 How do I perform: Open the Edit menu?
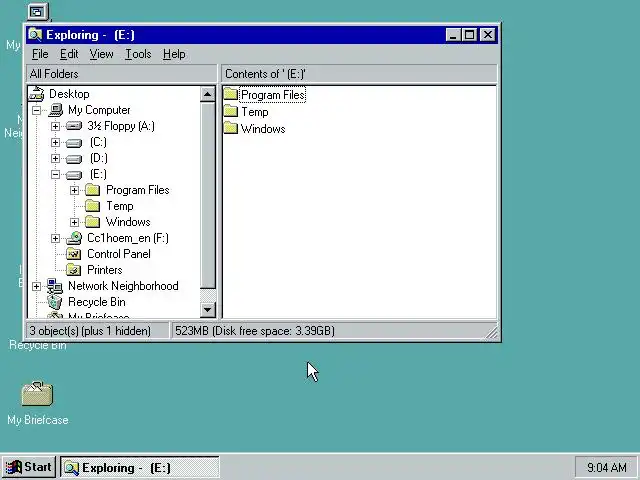69,54
